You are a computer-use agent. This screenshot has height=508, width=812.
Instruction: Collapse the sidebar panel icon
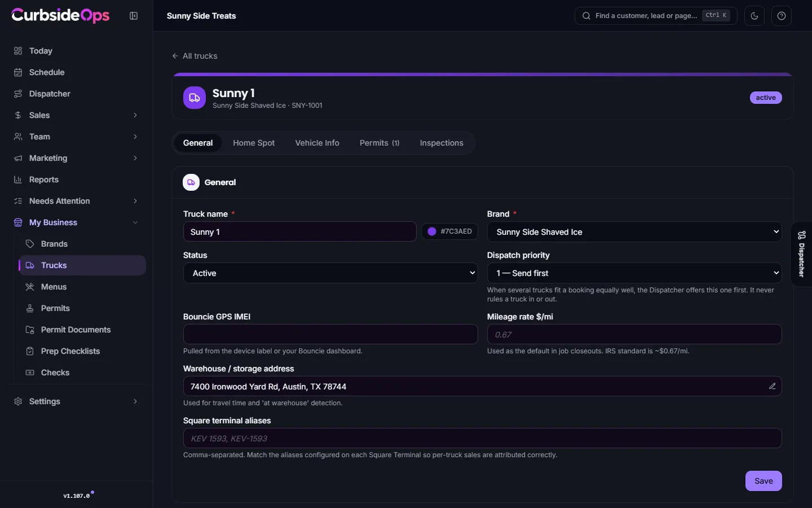point(134,16)
